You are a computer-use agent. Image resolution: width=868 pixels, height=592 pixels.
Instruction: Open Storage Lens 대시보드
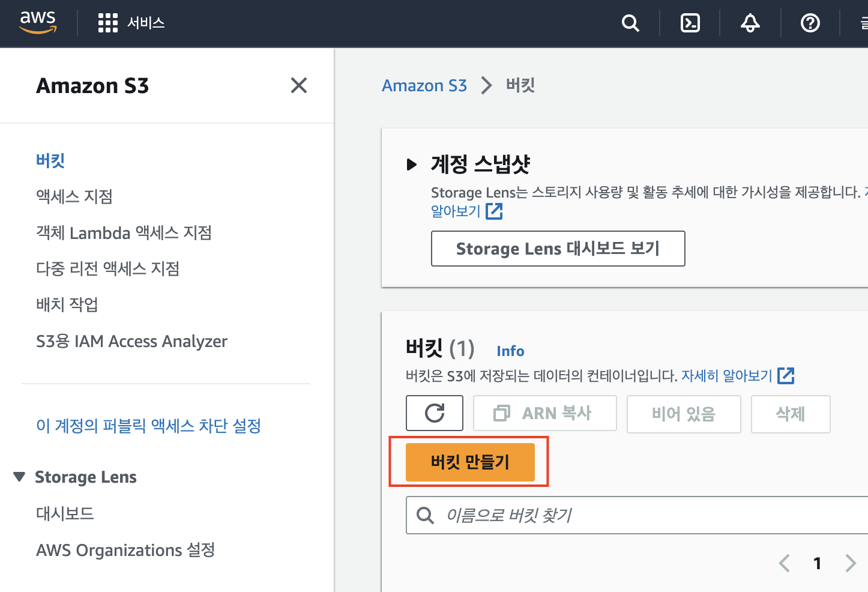pos(65,513)
